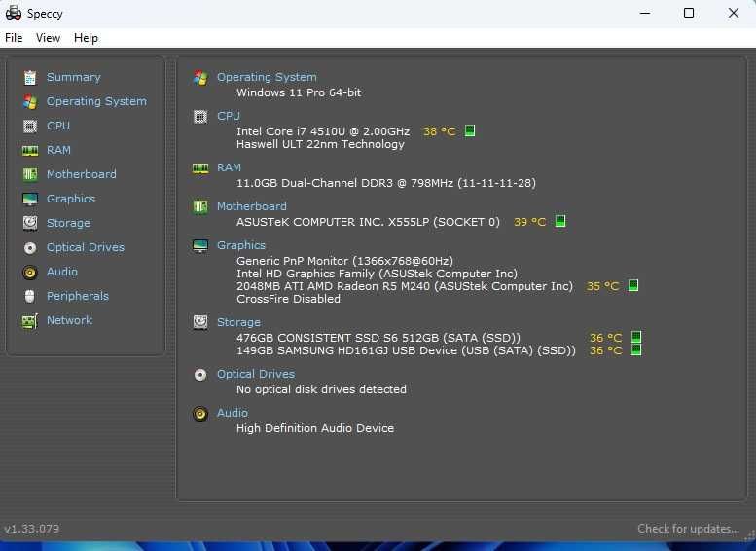The height and width of the screenshot is (551, 756).
Task: Click the board icon beside Motherboard heading in main panel
Action: 200,206
